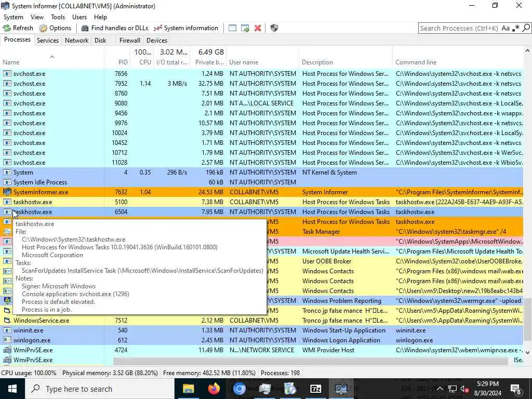Click the horizontal scrollbar track
Image resolution: width=532 pixels, height=399 pixels.
tap(311, 361)
